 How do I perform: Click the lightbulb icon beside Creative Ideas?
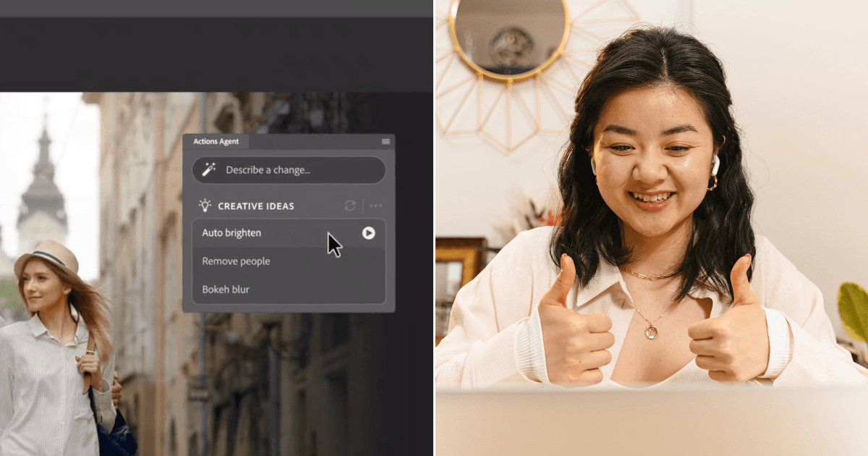(205, 206)
